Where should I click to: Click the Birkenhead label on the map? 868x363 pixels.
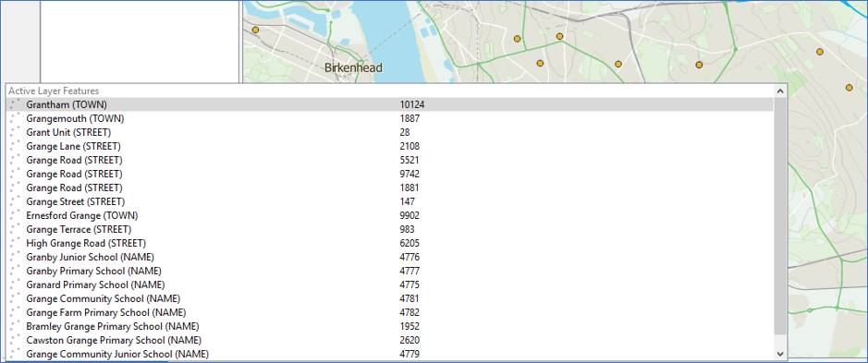click(x=353, y=68)
